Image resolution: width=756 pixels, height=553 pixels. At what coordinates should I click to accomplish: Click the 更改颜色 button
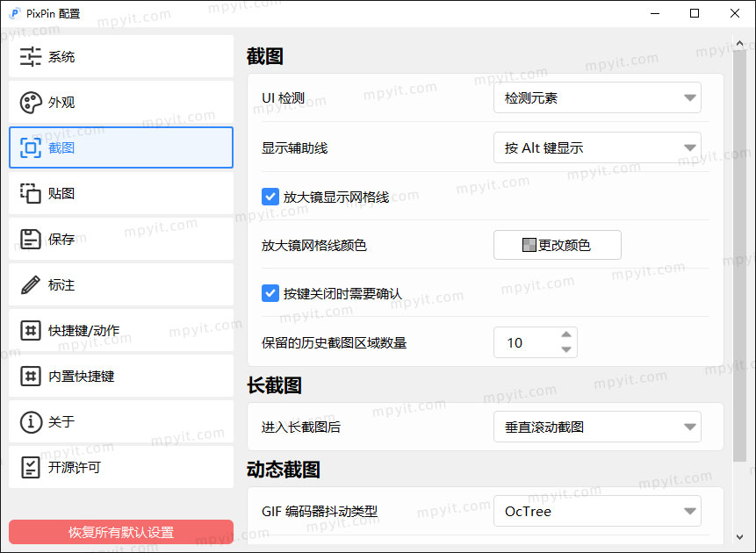[558, 245]
